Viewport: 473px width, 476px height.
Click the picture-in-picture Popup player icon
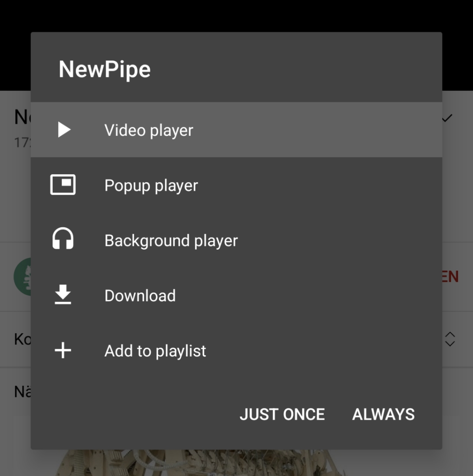pyautogui.click(x=63, y=185)
